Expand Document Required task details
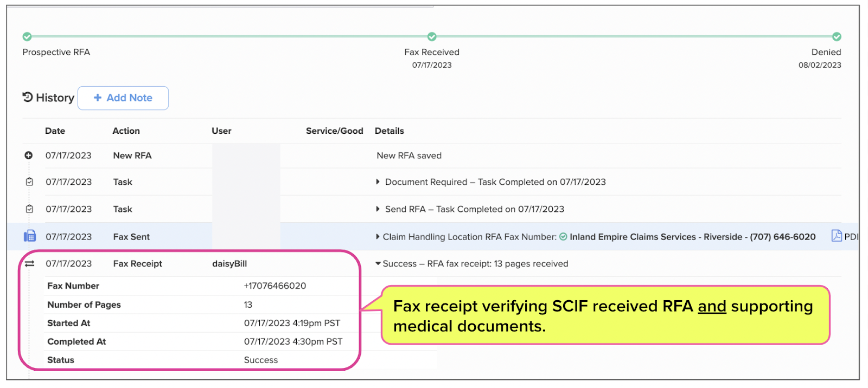 point(378,182)
